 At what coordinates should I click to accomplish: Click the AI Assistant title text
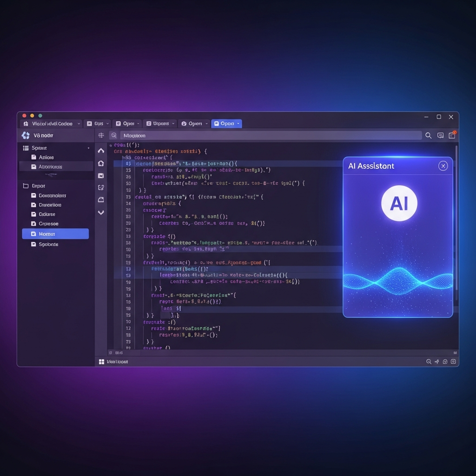(x=371, y=166)
